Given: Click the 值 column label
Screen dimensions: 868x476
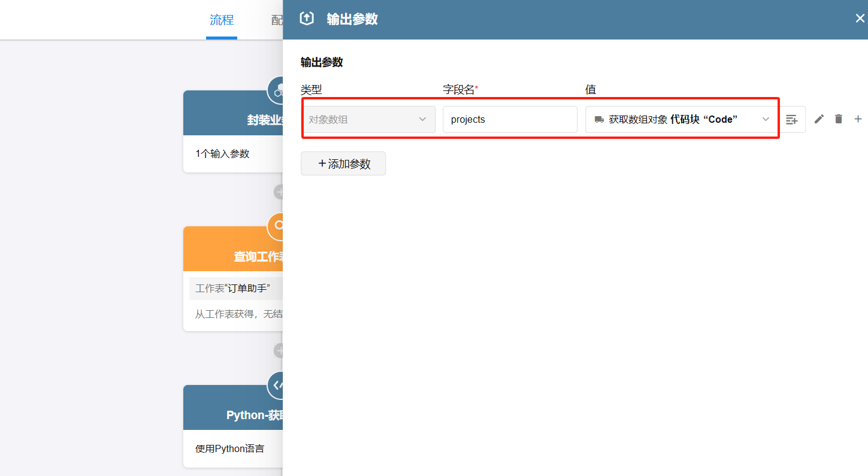Looking at the screenshot, I should point(591,90).
